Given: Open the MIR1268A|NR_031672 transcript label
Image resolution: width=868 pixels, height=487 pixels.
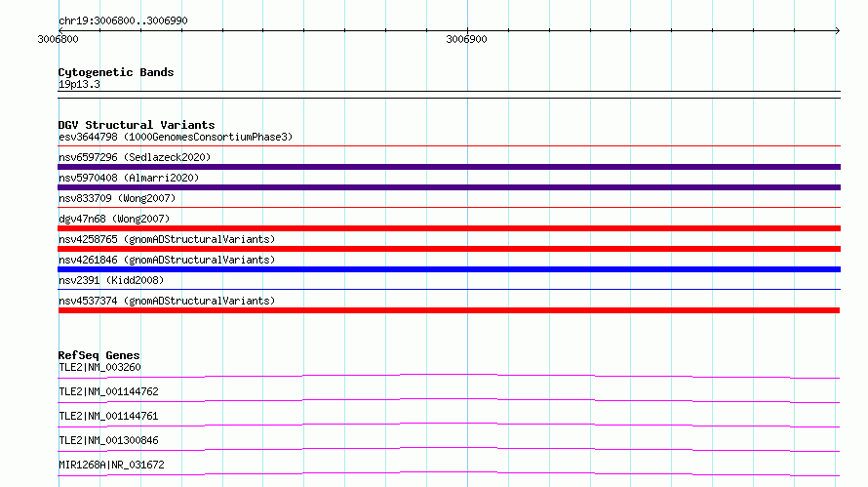Looking at the screenshot, I should (111, 465).
